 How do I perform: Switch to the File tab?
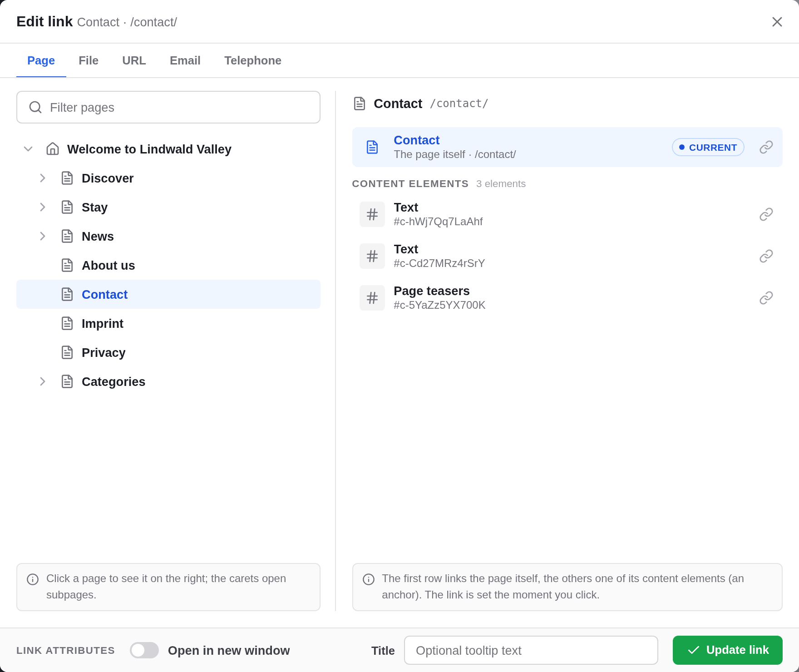(89, 60)
